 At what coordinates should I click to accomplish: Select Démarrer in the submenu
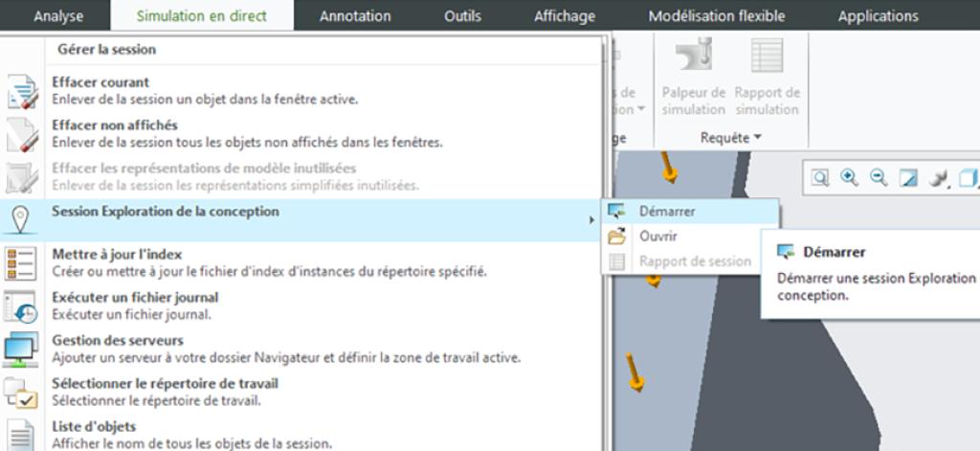tap(666, 212)
